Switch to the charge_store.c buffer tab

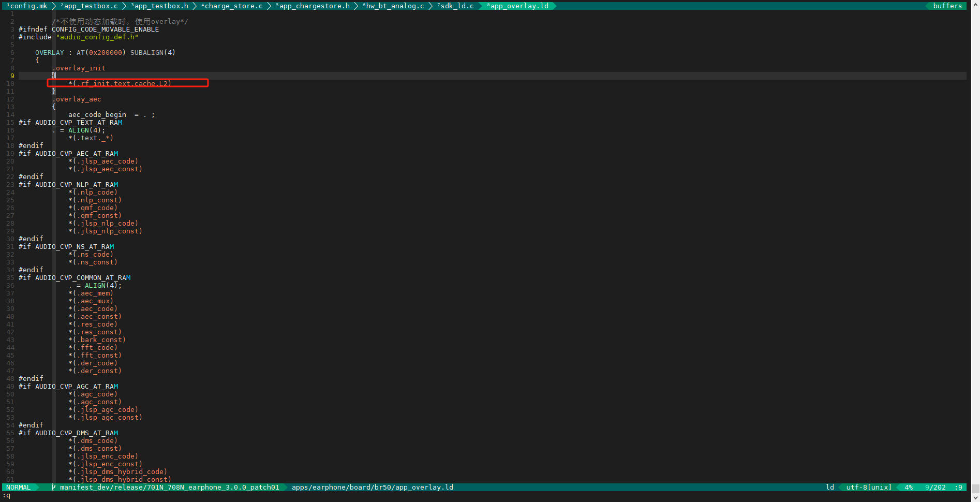point(232,6)
